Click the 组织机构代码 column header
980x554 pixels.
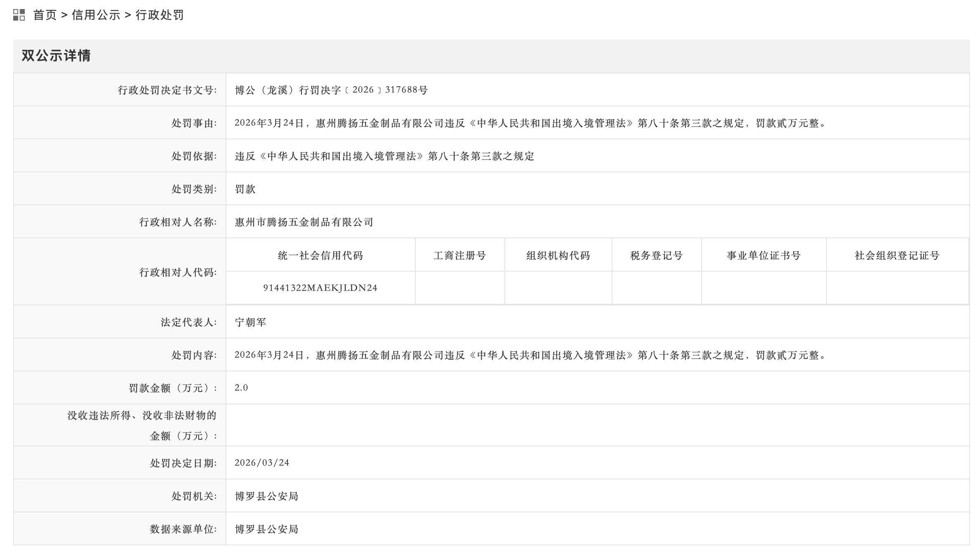[x=558, y=256]
